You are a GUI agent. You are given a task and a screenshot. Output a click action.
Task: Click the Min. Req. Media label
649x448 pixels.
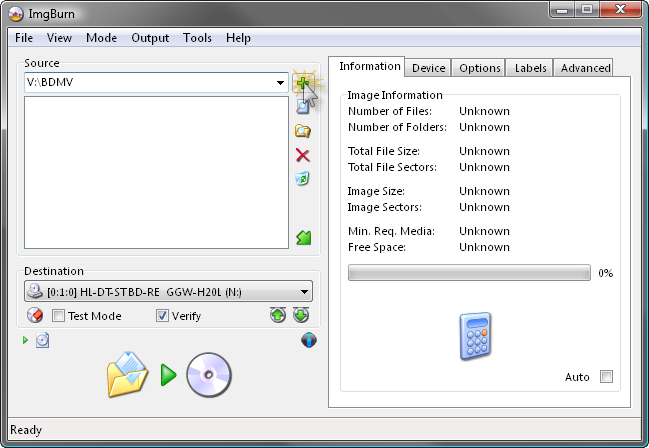click(392, 231)
